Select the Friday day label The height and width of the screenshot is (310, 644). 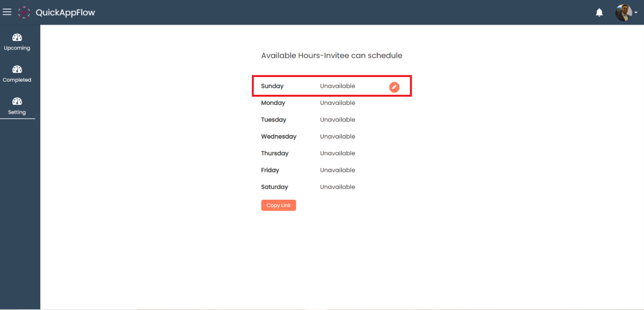click(270, 170)
